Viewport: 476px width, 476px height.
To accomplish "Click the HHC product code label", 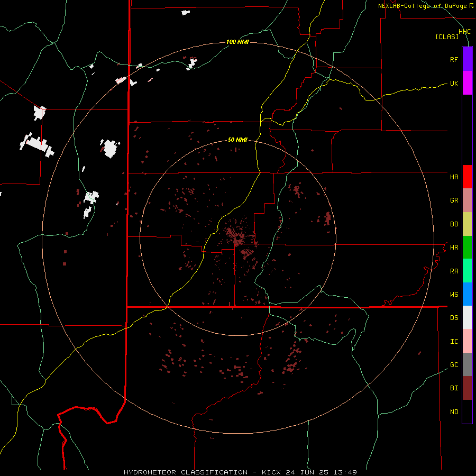I will pos(464,32).
